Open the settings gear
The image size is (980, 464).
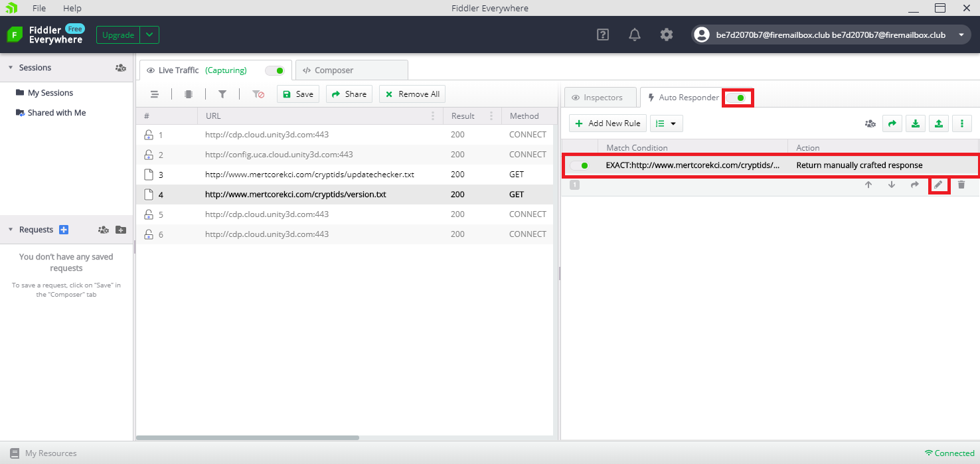pos(667,35)
